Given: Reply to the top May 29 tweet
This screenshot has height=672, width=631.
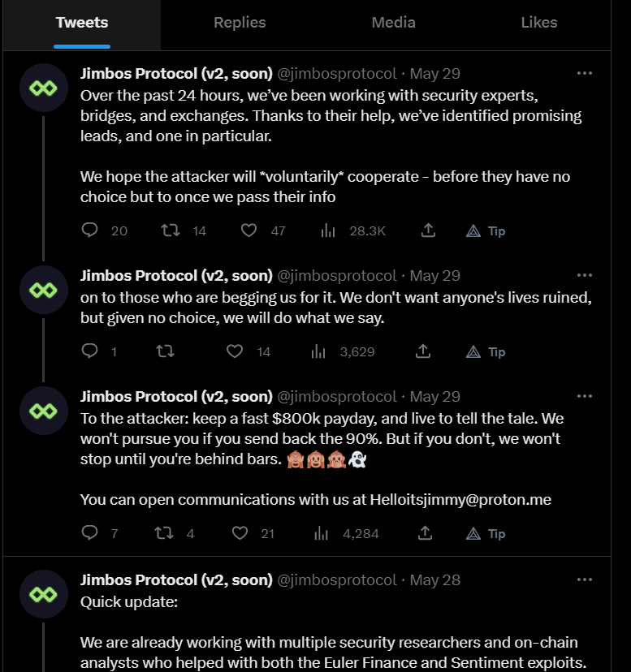Looking at the screenshot, I should (x=89, y=230).
